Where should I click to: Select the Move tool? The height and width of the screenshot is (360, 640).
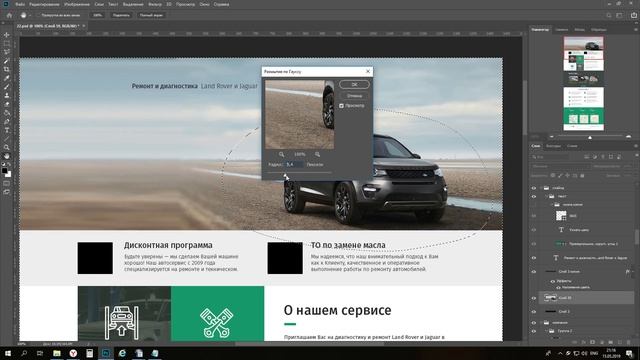pos(7,35)
